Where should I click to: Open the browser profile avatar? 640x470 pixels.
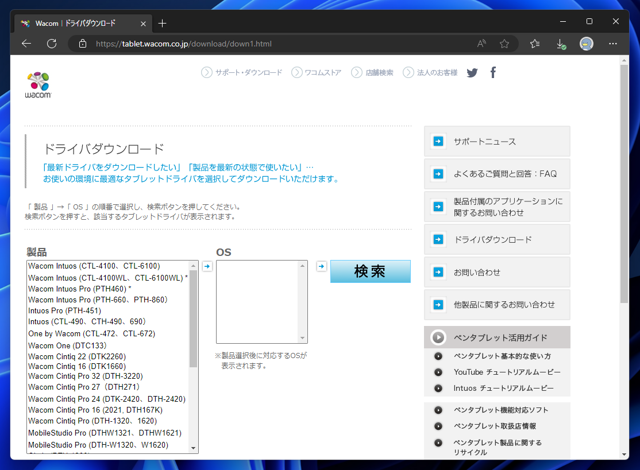pos(587,44)
